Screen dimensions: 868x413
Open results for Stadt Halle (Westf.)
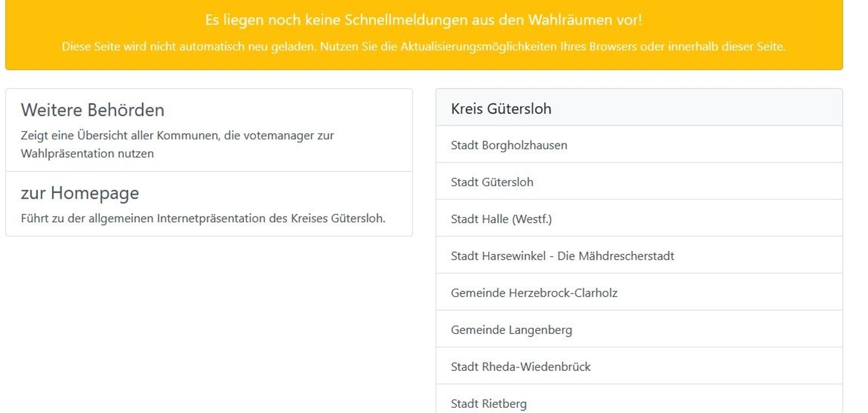[501, 219]
